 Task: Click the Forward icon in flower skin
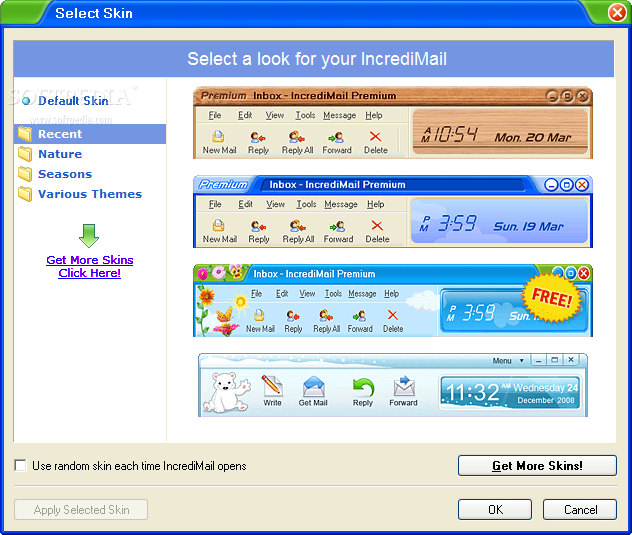click(359, 316)
